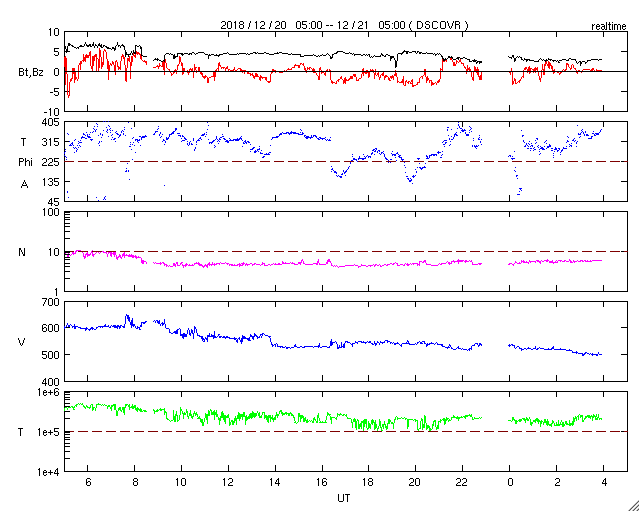Click the '400' velocity tick
This screenshot has height=512, width=640.
tap(51, 382)
